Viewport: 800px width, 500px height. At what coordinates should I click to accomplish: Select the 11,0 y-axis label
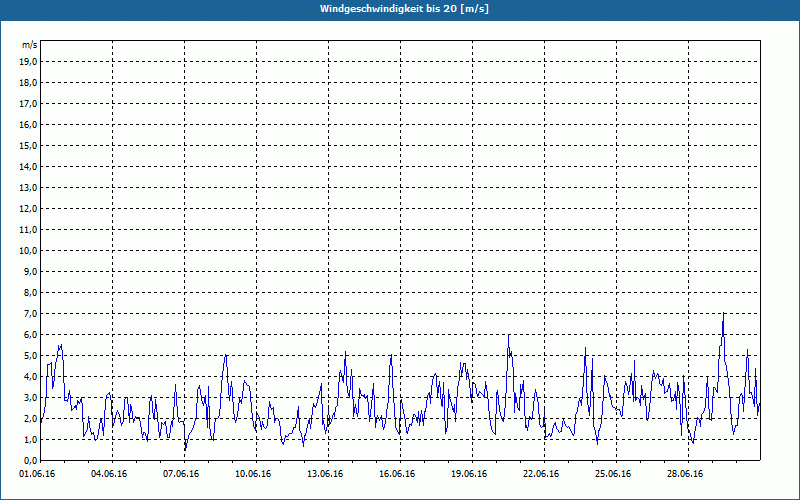(29, 230)
